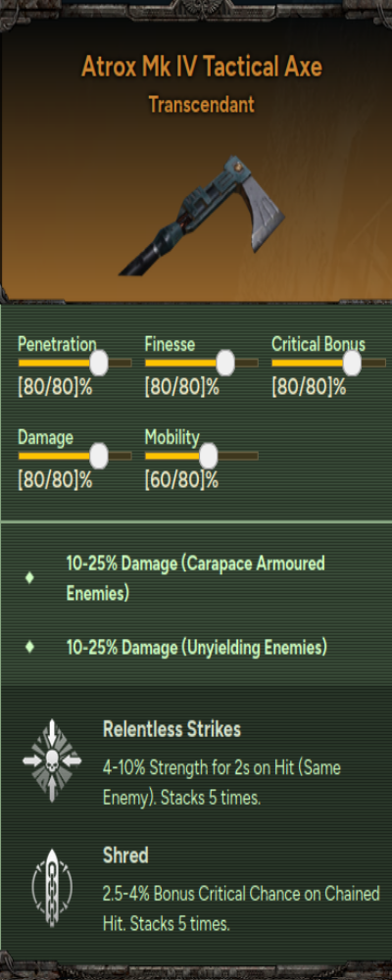The width and height of the screenshot is (392, 980).
Task: Click the Transcendant rarity label
Action: (202, 105)
